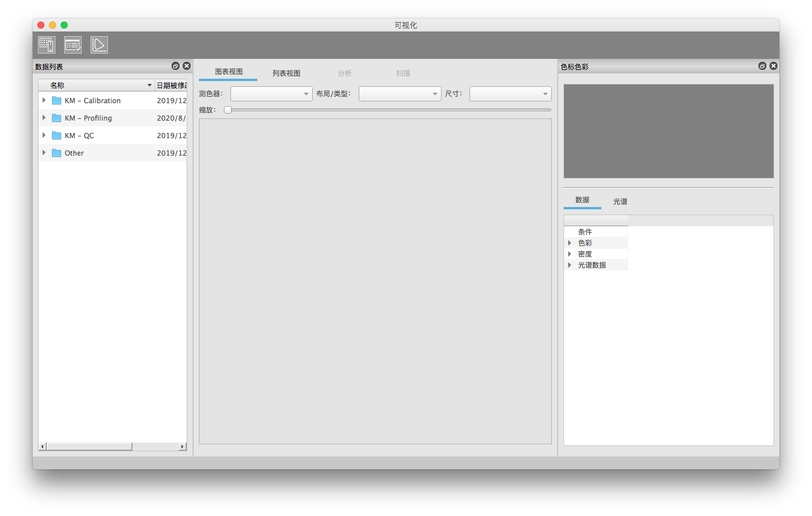The height and width of the screenshot is (516, 812).
Task: Click the empty chart view canvas
Action: (x=375, y=282)
